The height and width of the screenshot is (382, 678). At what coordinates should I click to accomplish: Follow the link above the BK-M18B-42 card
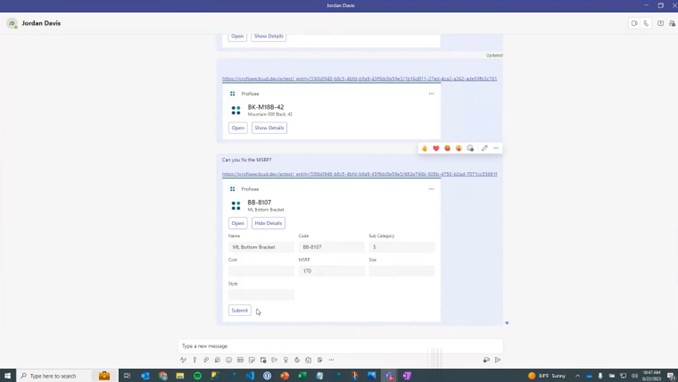click(x=359, y=79)
